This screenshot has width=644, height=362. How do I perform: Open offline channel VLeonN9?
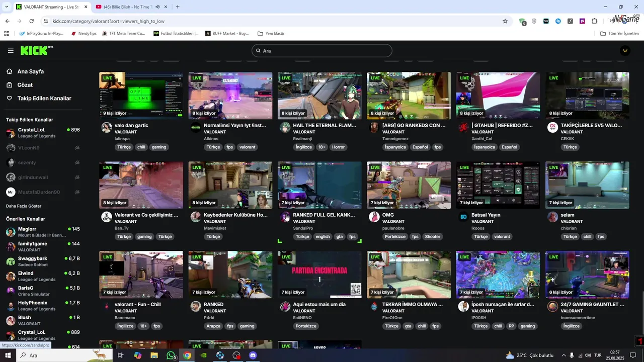[43, 148]
